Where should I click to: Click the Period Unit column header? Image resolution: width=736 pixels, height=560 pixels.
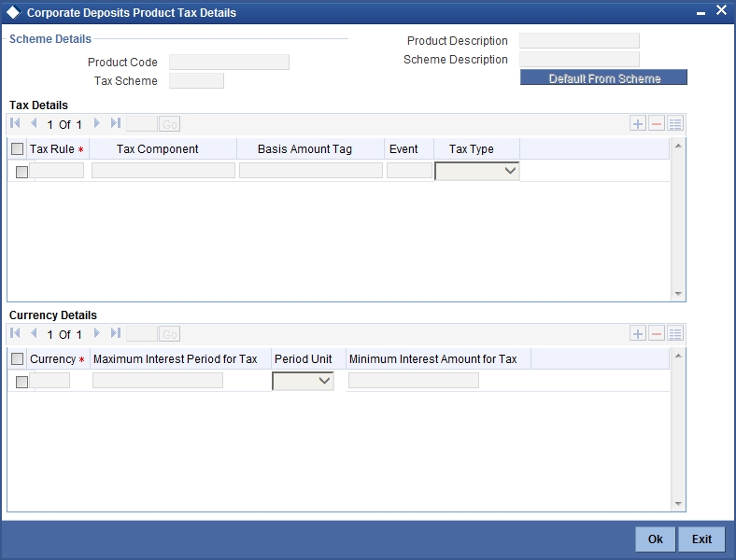(308, 359)
